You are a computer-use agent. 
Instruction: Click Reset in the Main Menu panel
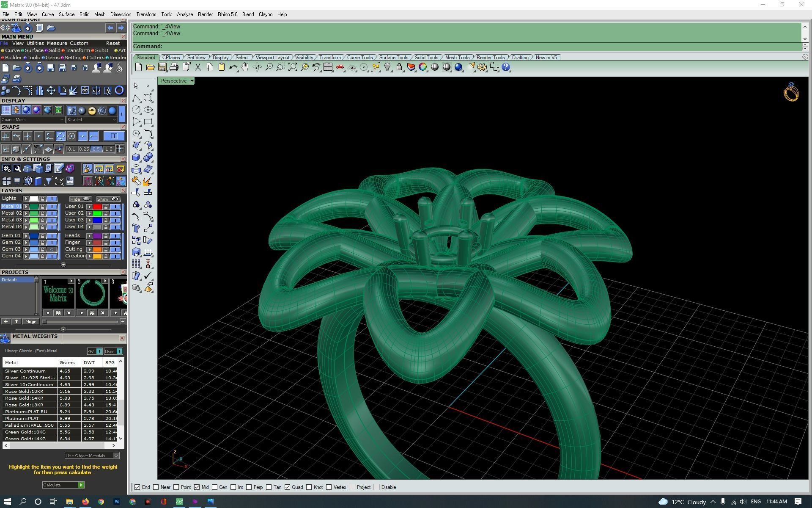112,43
